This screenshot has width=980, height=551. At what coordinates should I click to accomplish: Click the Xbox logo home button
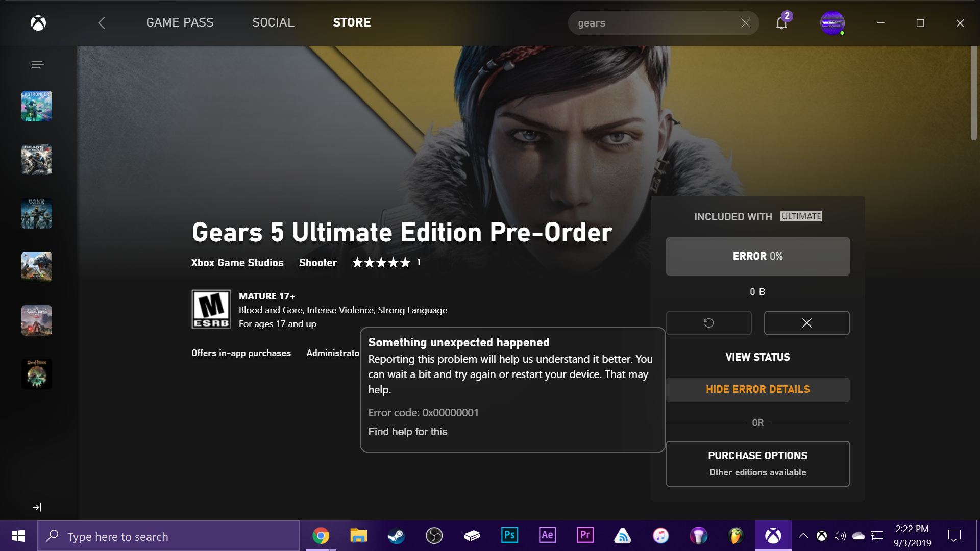(38, 21)
